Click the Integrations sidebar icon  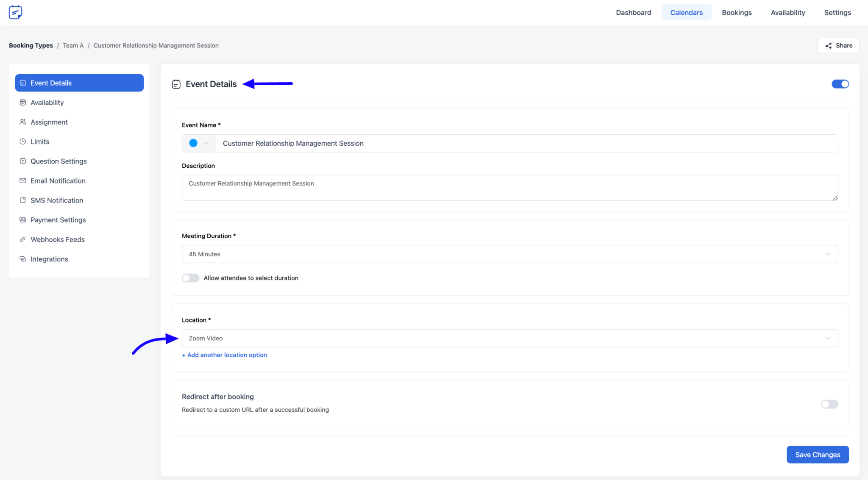click(23, 259)
